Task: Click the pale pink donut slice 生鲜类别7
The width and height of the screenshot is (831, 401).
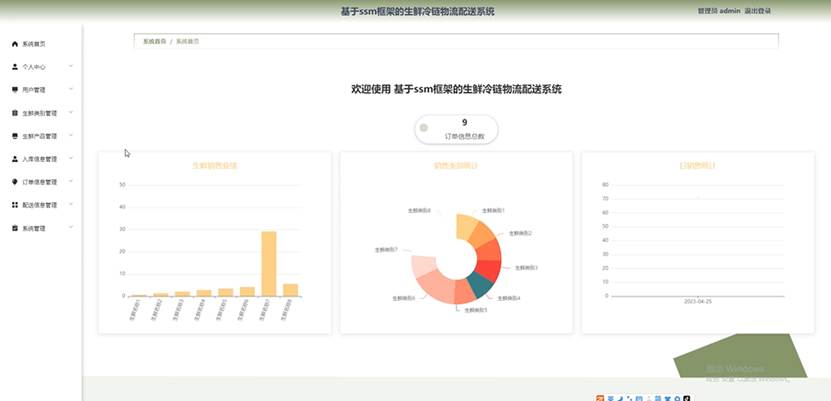Action: click(x=423, y=265)
